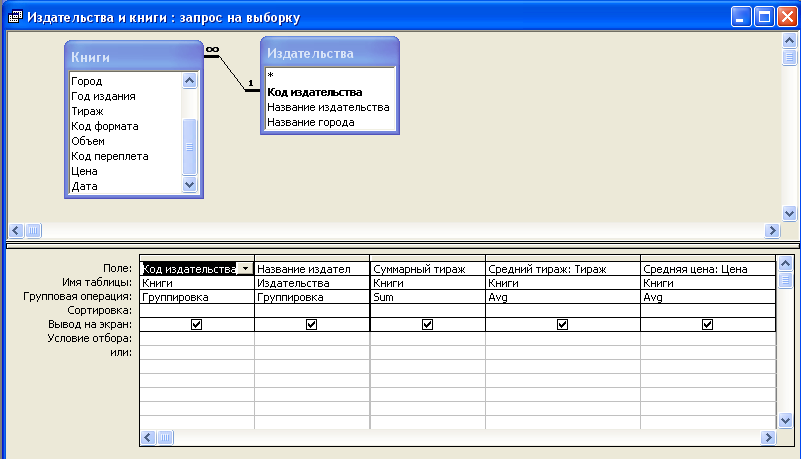Toggle display checkbox for Суммарный тираж column

pos(428,324)
